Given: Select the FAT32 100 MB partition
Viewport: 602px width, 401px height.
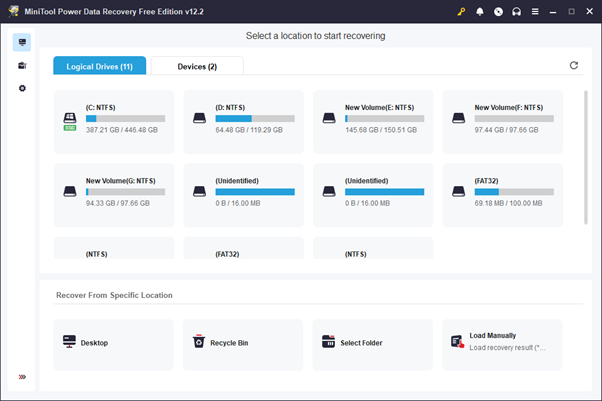Looking at the screenshot, I should (503, 191).
